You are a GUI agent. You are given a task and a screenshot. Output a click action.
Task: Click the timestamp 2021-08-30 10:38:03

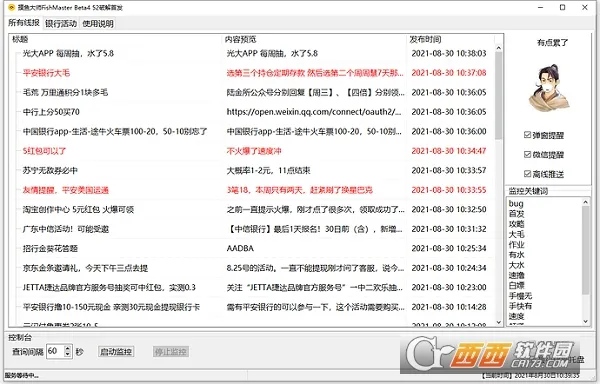pyautogui.click(x=449, y=53)
